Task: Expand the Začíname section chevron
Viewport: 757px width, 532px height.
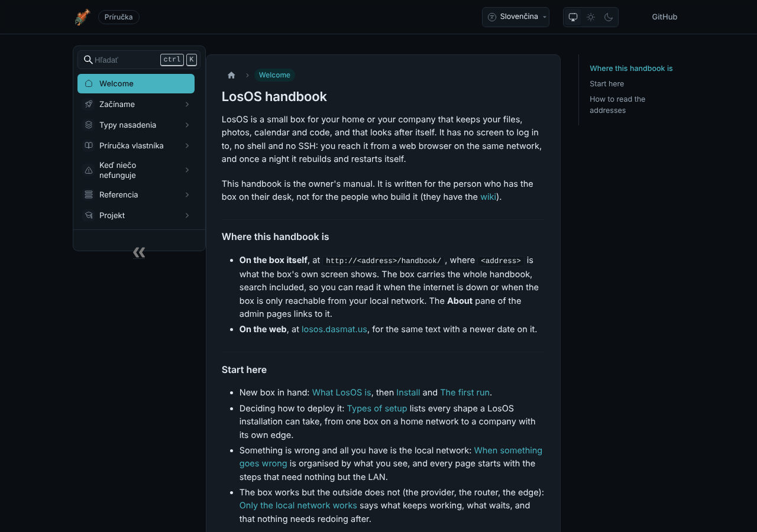Action: click(x=187, y=104)
